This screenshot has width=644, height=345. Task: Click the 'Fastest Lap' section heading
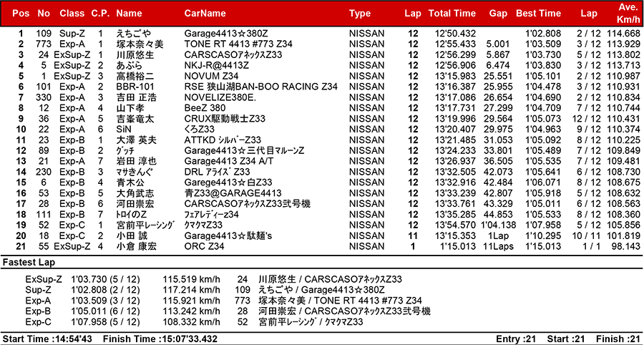tap(29, 263)
